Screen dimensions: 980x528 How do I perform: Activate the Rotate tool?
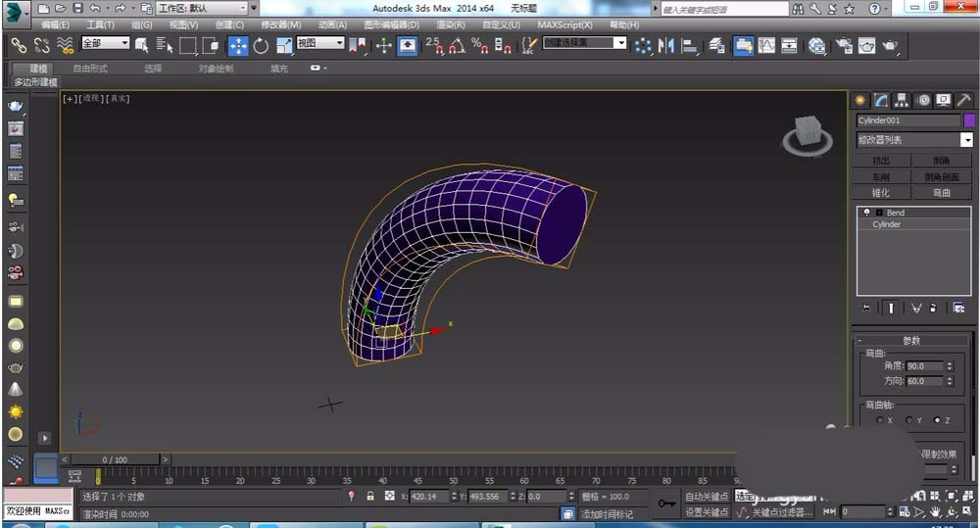coord(261,45)
